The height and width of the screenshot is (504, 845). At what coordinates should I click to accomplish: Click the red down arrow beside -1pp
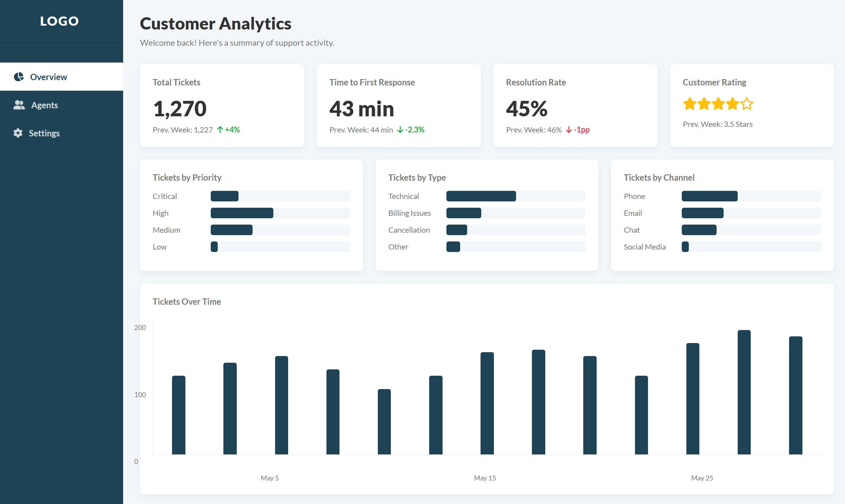point(568,130)
